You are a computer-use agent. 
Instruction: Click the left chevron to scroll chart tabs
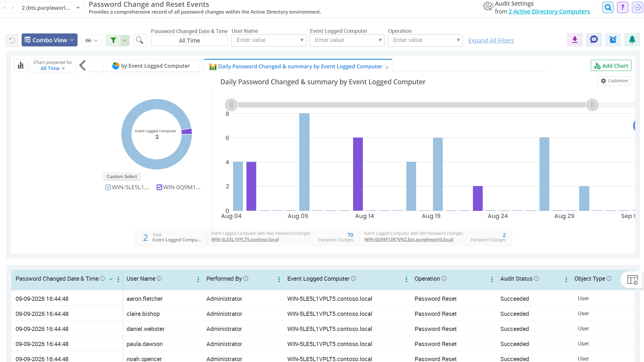(83, 65)
